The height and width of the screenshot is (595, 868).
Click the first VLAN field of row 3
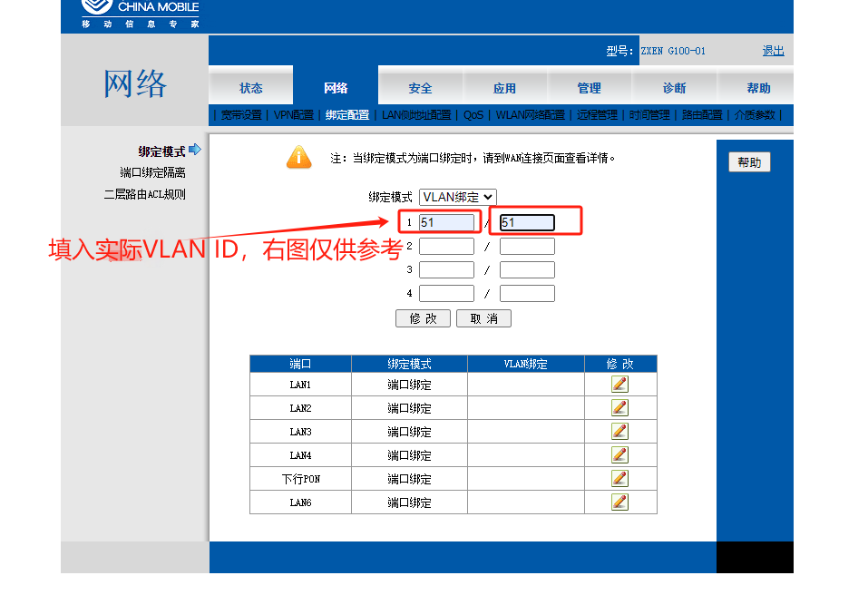tap(447, 269)
